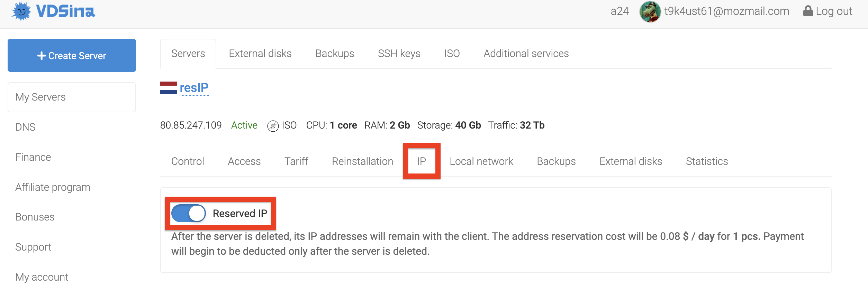The height and width of the screenshot is (291, 868).
Task: Click the account email address
Action: click(x=726, y=11)
